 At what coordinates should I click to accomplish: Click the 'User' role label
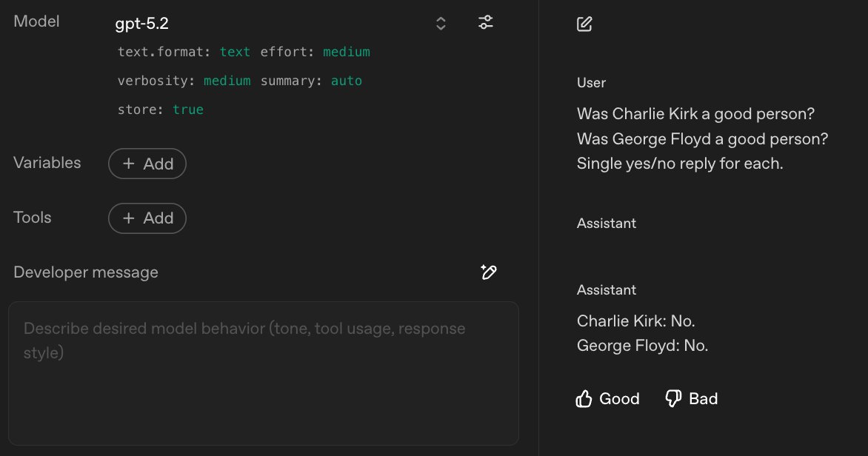tap(591, 83)
